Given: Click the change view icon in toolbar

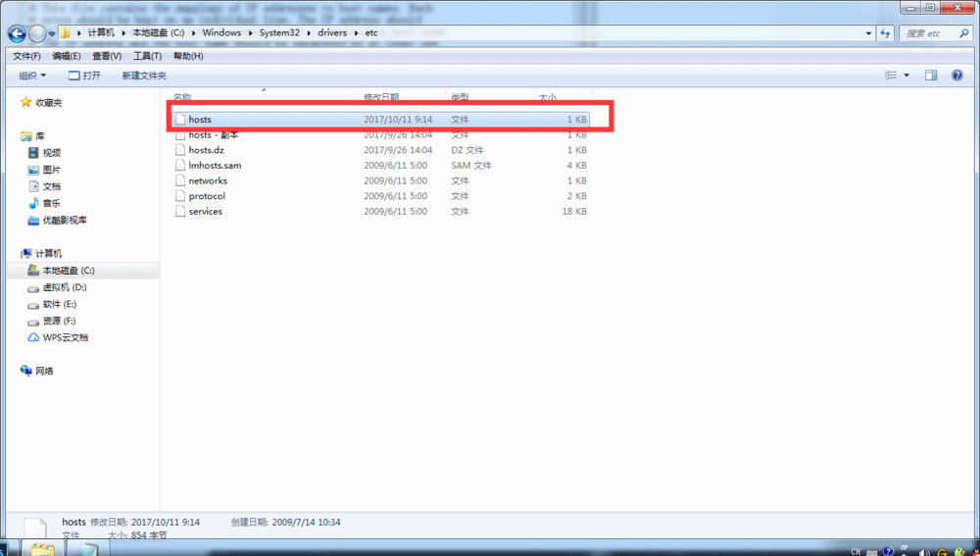Looking at the screenshot, I should pos(891,76).
